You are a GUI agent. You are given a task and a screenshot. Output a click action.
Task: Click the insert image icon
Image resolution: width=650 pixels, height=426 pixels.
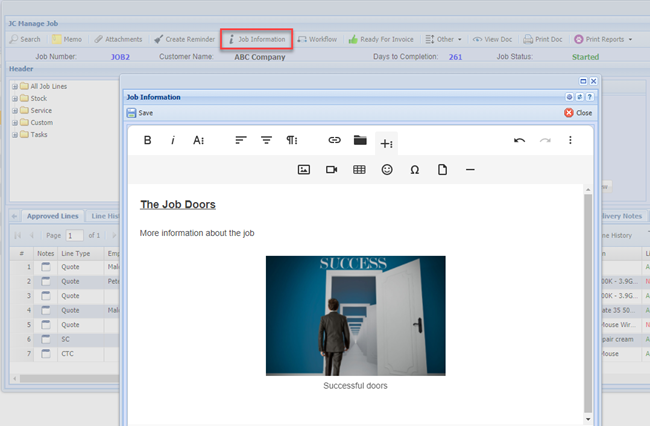(304, 170)
